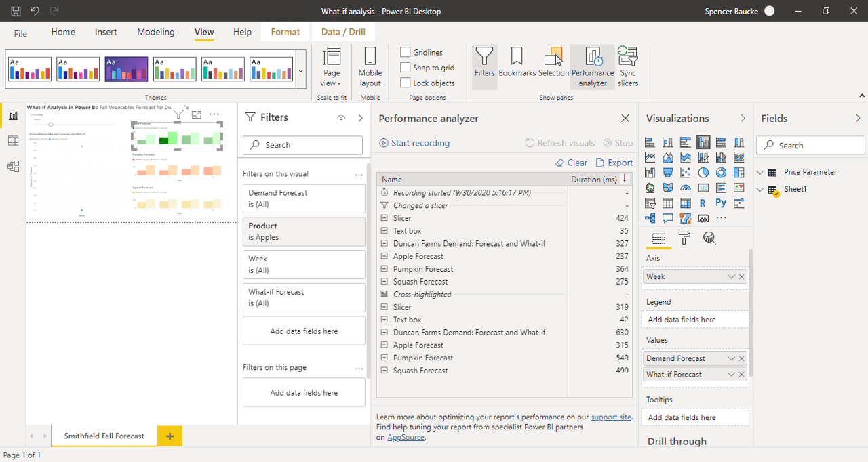The height and width of the screenshot is (462, 868).
Task: Switch to the Modeling ribbon tab
Action: (155, 31)
